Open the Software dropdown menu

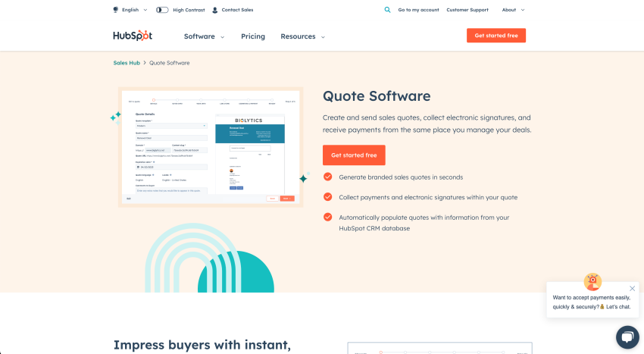pyautogui.click(x=204, y=36)
